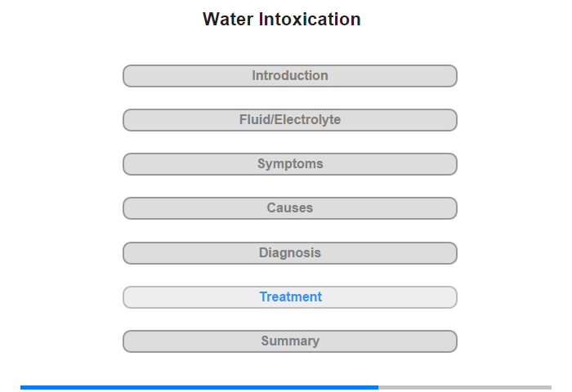
Task: Click the far right end of progress bar
Action: [x=550, y=387]
